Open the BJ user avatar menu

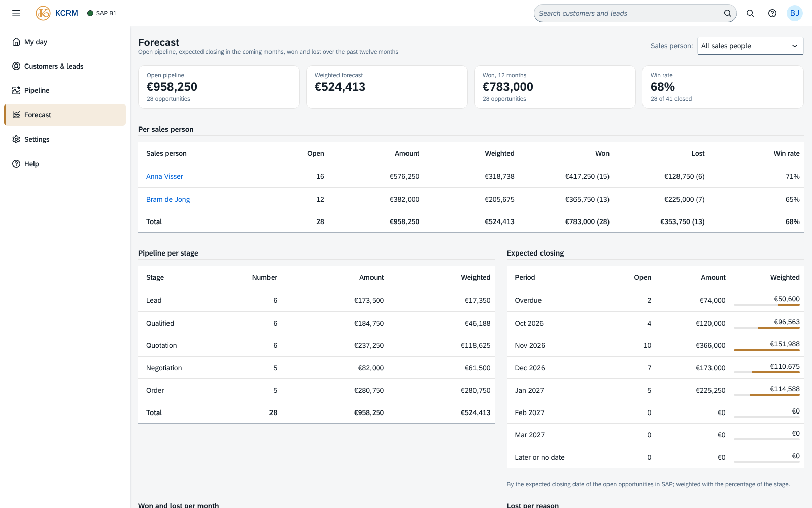click(x=795, y=13)
